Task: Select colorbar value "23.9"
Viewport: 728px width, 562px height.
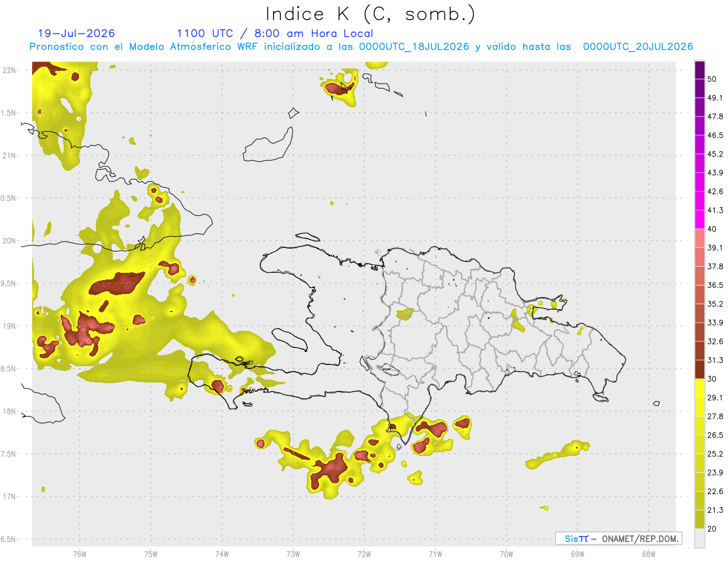Action: tap(716, 473)
